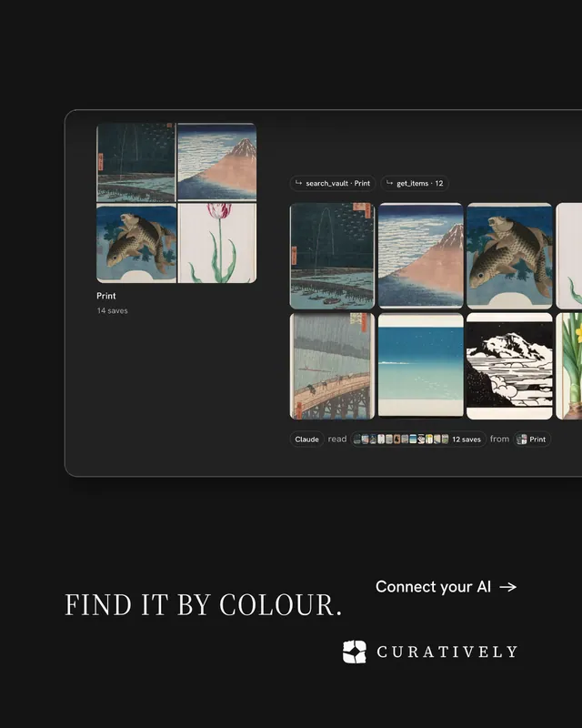Click the CURATIVELY wordmark
Image resolution: width=582 pixels, height=728 pixels.
pyautogui.click(x=447, y=652)
